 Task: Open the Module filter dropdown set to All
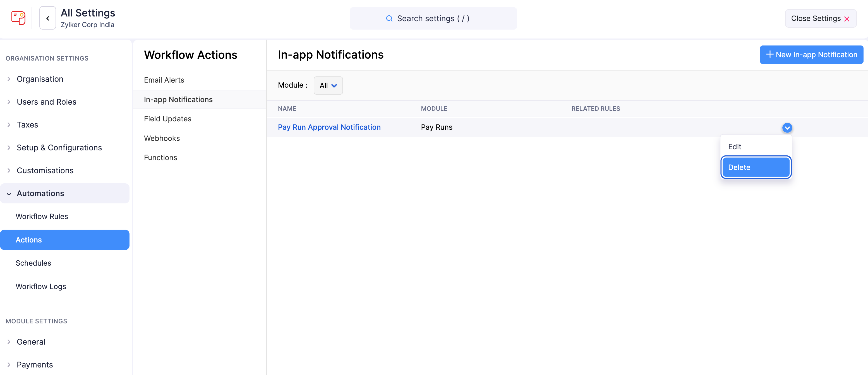tap(328, 86)
